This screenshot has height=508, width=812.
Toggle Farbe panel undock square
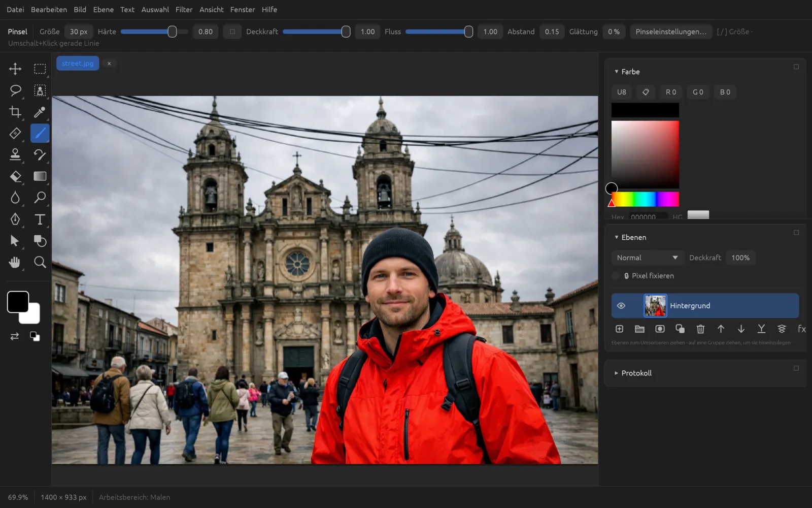point(796,67)
